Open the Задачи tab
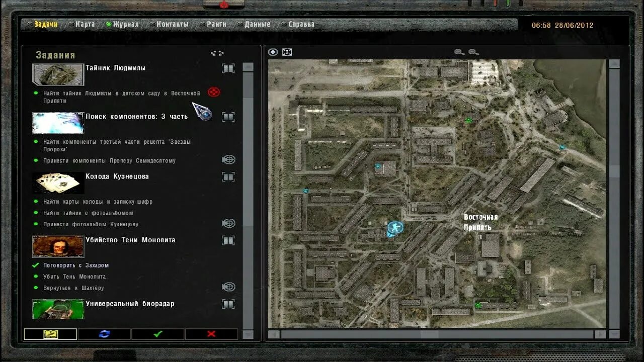The image size is (644, 362). pyautogui.click(x=46, y=24)
